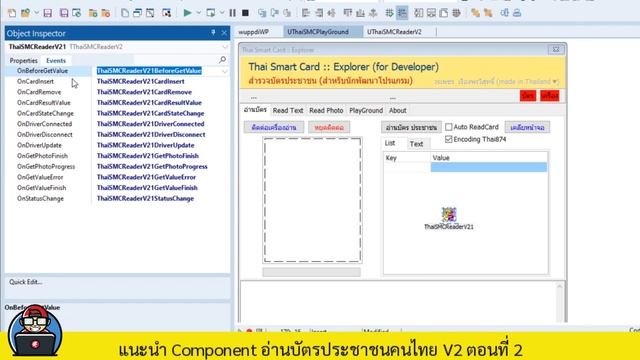Click the เคลียร์หน้าจอ button

click(527, 127)
